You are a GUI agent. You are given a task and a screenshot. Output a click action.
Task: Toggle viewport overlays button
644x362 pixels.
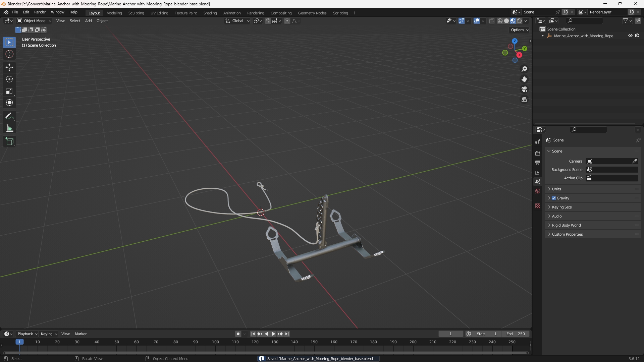click(x=477, y=21)
